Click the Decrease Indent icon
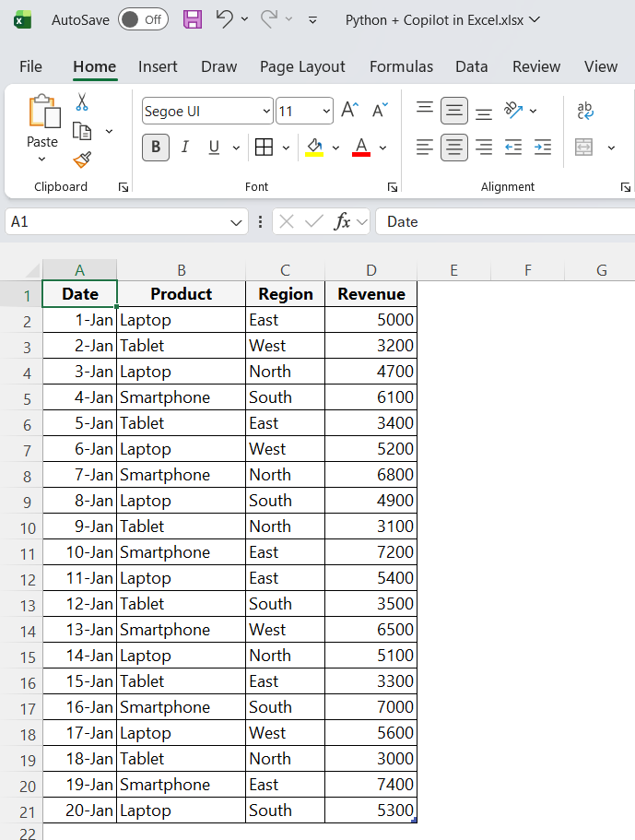This screenshot has height=840, width=635. coord(513,147)
